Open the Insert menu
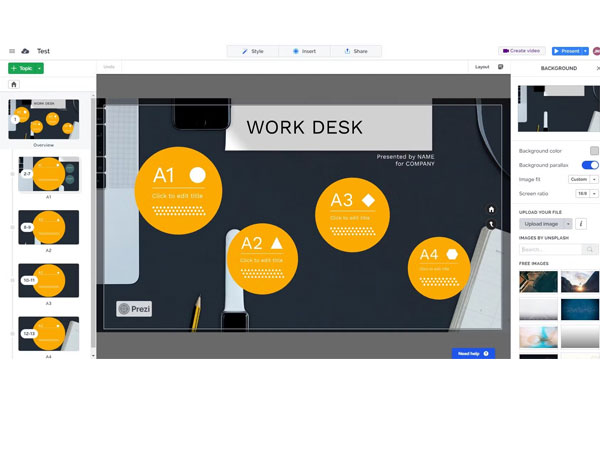600x450 pixels. (303, 51)
